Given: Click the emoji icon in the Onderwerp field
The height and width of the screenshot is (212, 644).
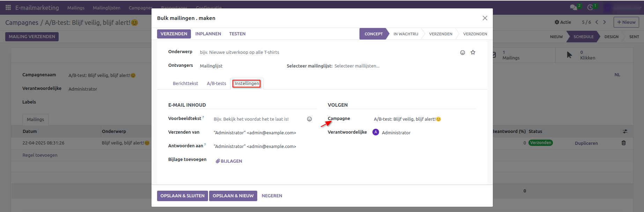Looking at the screenshot, I should 462,52.
